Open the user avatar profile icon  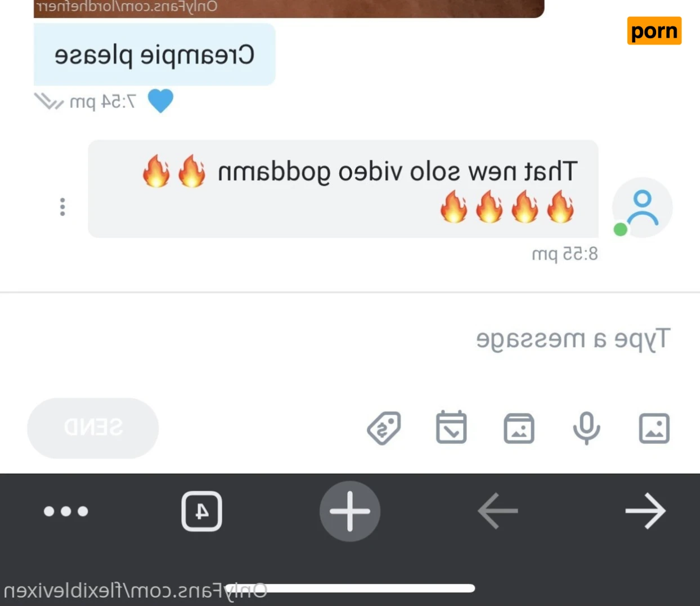pyautogui.click(x=642, y=208)
